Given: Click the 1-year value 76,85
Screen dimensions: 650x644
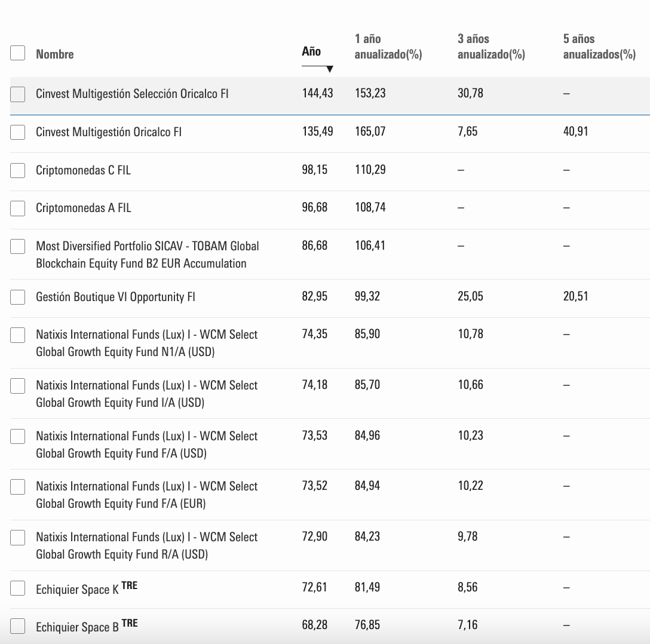Looking at the screenshot, I should pyautogui.click(x=367, y=625).
